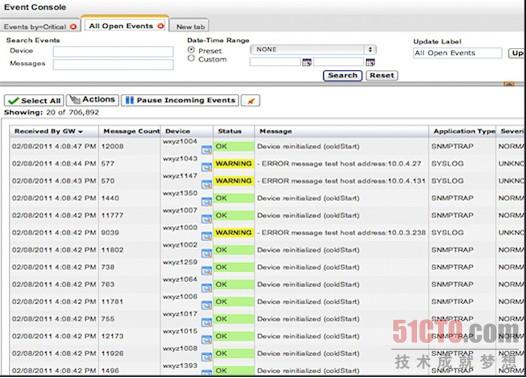This screenshot has width=526, height=378.
Task: Click the Update button beside label field
Action: [x=517, y=53]
